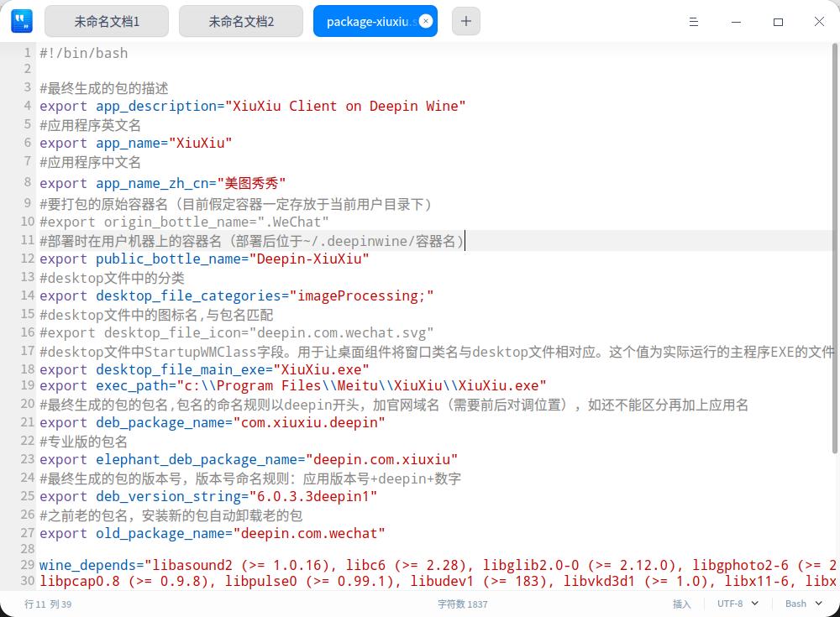
Task: Maximize the editor window
Action: (779, 22)
